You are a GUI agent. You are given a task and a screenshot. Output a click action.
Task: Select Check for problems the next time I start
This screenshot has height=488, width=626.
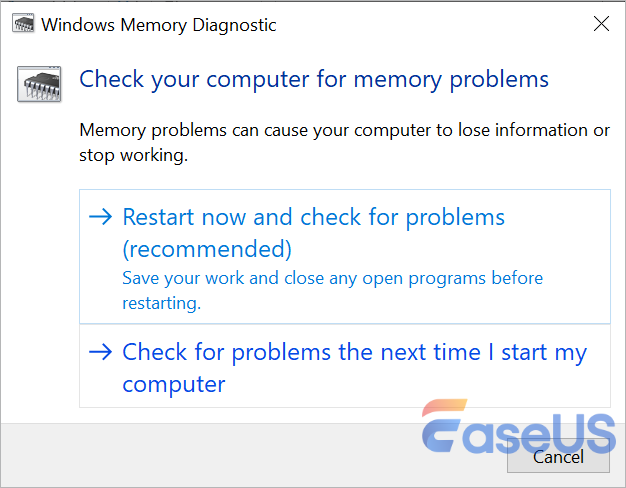tap(354, 352)
